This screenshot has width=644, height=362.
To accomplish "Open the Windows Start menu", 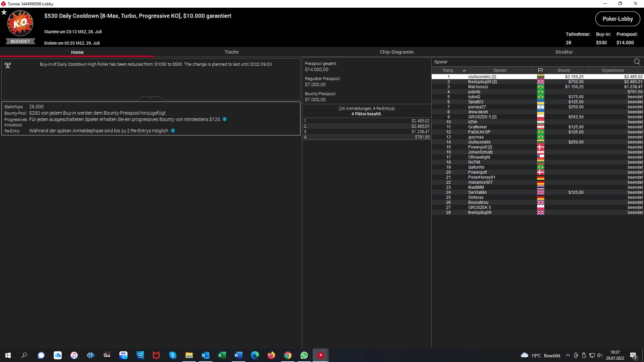I will point(8,355).
